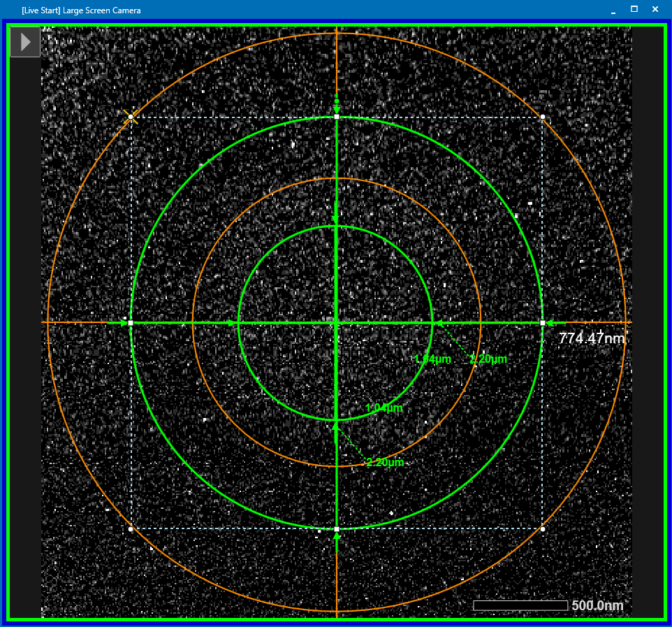Maximize the Large Screen Camera window
Image resolution: width=672 pixels, height=627 pixels.
634,9
